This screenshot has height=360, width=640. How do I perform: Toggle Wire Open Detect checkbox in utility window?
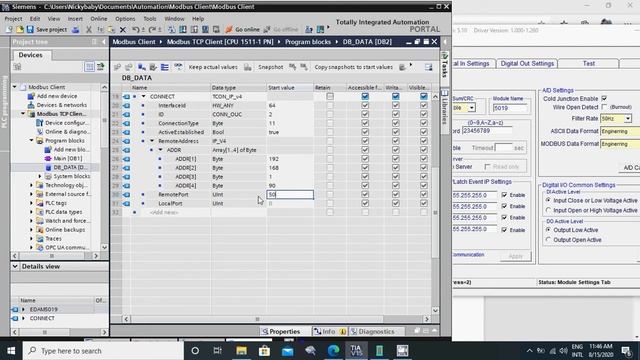tap(604, 107)
